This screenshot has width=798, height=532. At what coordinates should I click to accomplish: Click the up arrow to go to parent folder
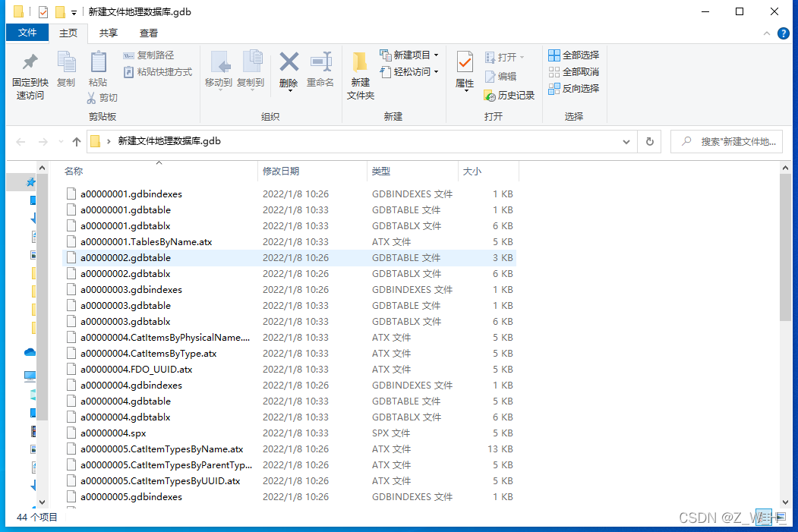(x=76, y=141)
